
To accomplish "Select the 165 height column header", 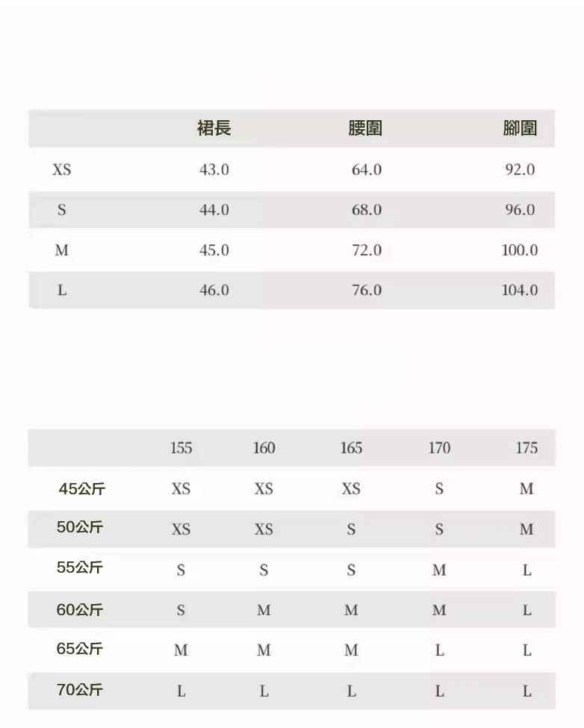I will (x=351, y=448).
